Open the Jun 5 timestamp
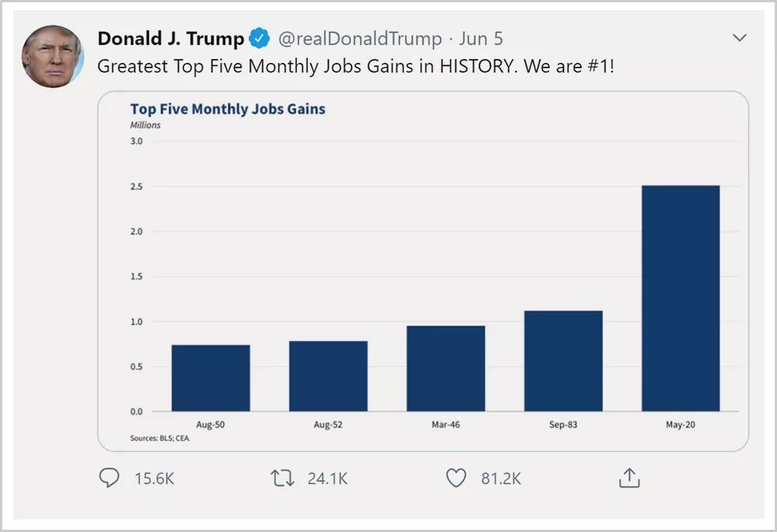 [x=481, y=39]
